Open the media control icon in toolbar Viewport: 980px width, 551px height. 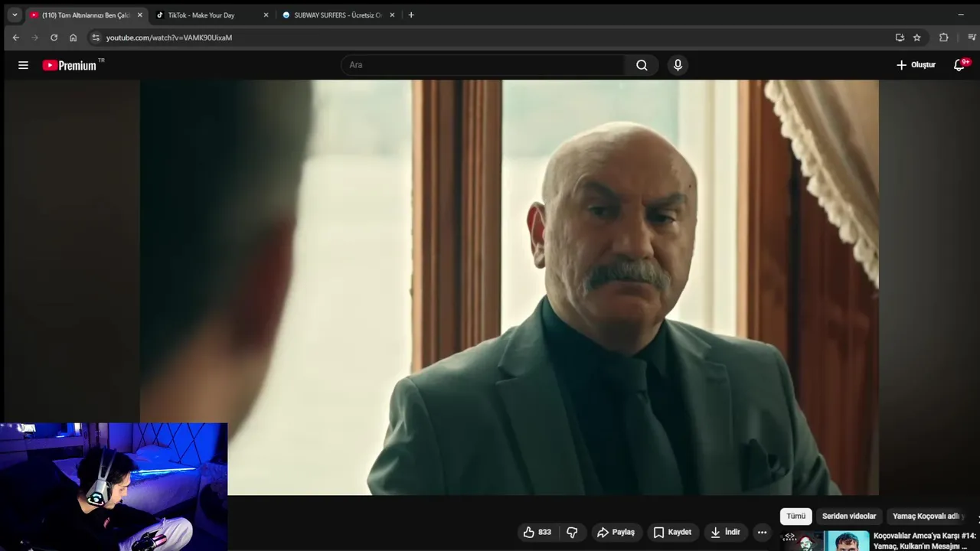pyautogui.click(x=972, y=37)
